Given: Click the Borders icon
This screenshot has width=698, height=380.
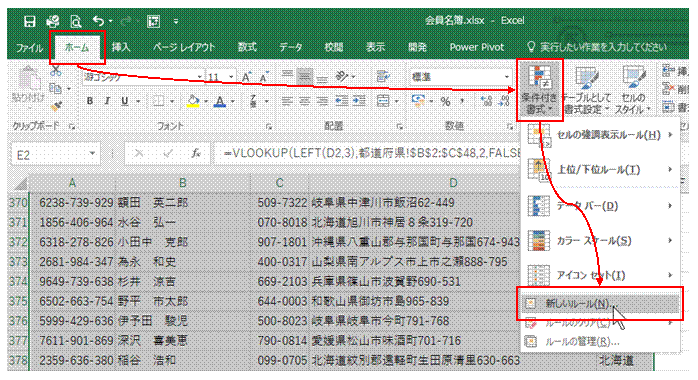Looking at the screenshot, I should point(158,101).
